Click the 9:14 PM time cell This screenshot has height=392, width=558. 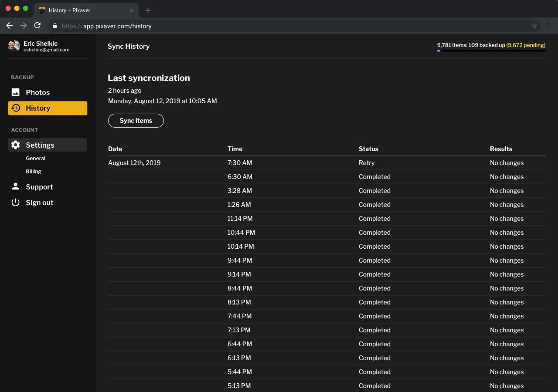coord(239,274)
